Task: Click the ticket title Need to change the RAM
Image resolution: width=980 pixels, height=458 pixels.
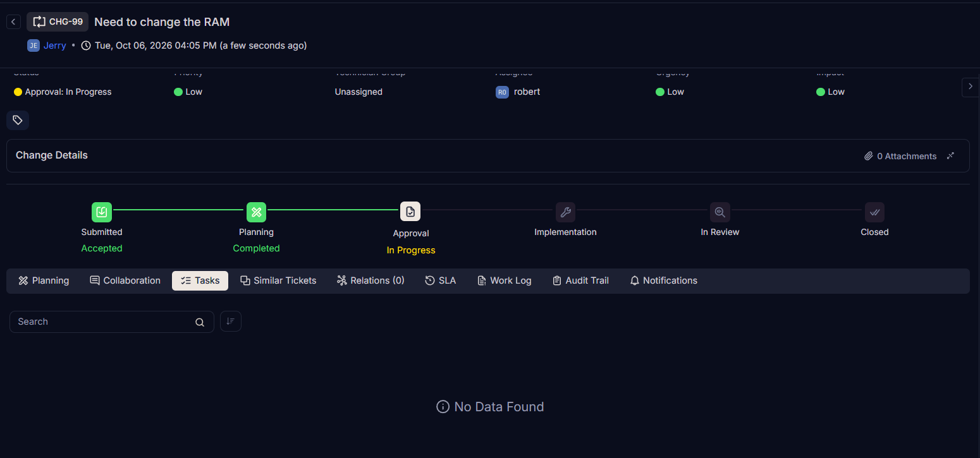Action: click(162, 22)
